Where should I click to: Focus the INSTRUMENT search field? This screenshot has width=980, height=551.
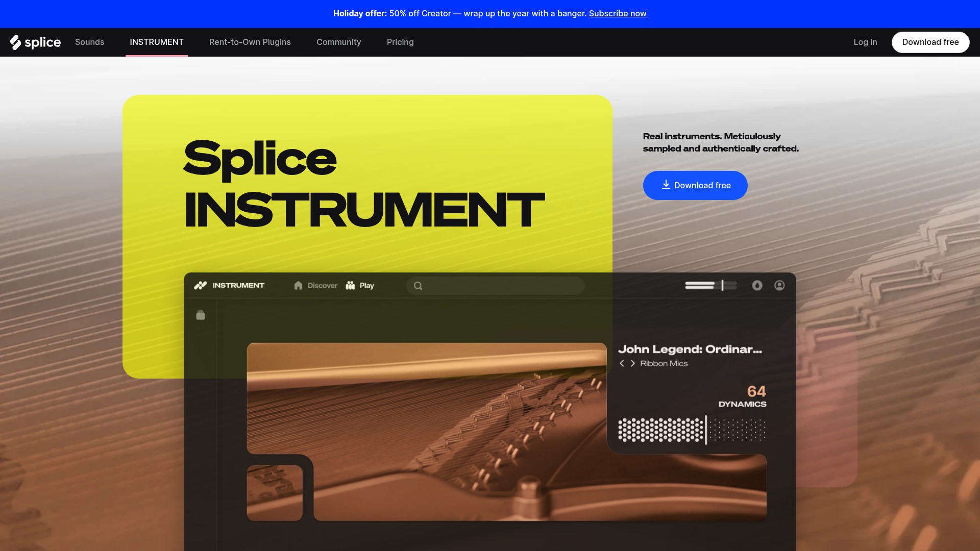(496, 286)
